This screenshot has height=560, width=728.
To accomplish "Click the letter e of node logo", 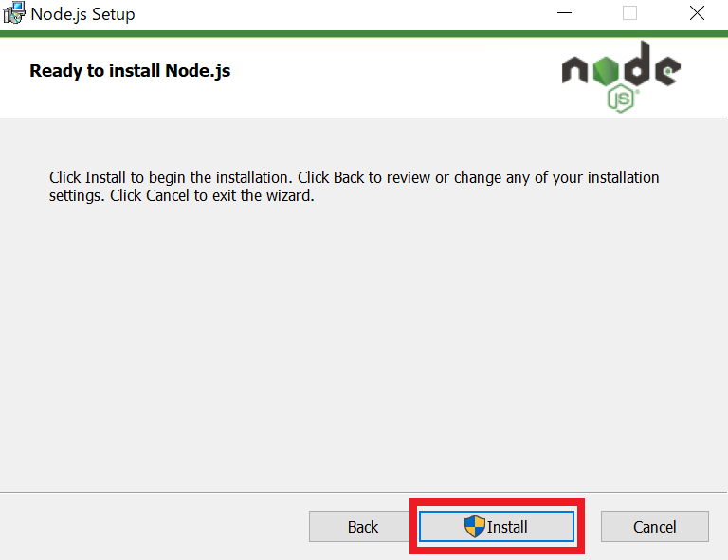I will tap(667, 70).
